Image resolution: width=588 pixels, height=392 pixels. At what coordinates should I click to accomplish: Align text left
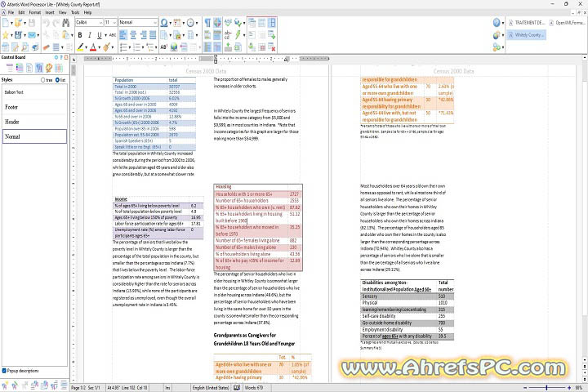[123, 35]
